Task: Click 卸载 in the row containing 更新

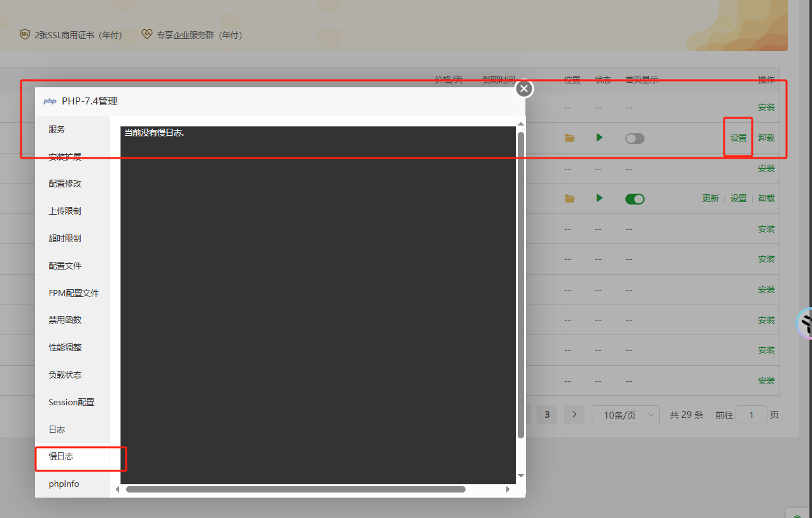Action: coord(766,198)
